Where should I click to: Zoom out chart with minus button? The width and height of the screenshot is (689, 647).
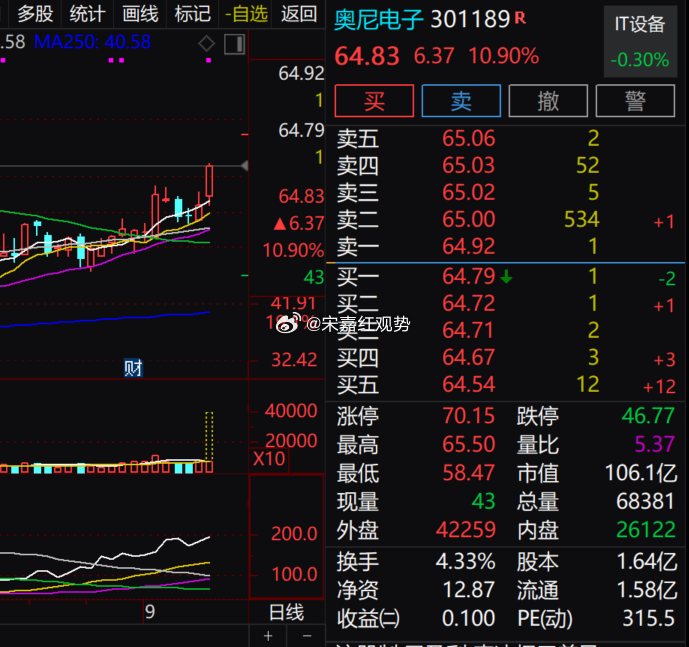coord(307,636)
